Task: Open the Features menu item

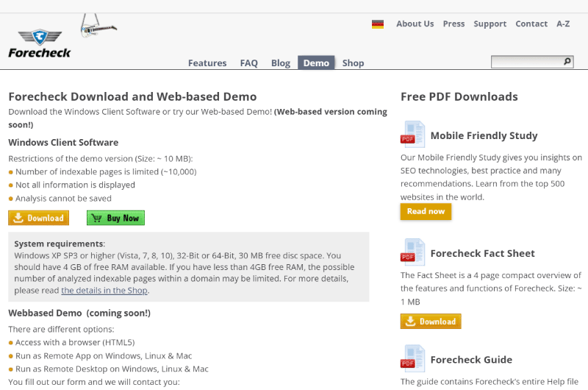Action: [x=207, y=63]
